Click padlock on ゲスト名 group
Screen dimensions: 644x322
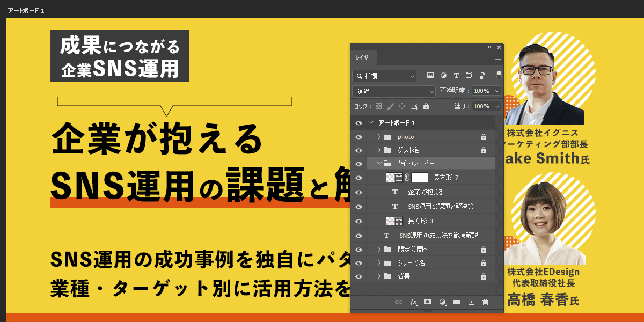pyautogui.click(x=483, y=150)
